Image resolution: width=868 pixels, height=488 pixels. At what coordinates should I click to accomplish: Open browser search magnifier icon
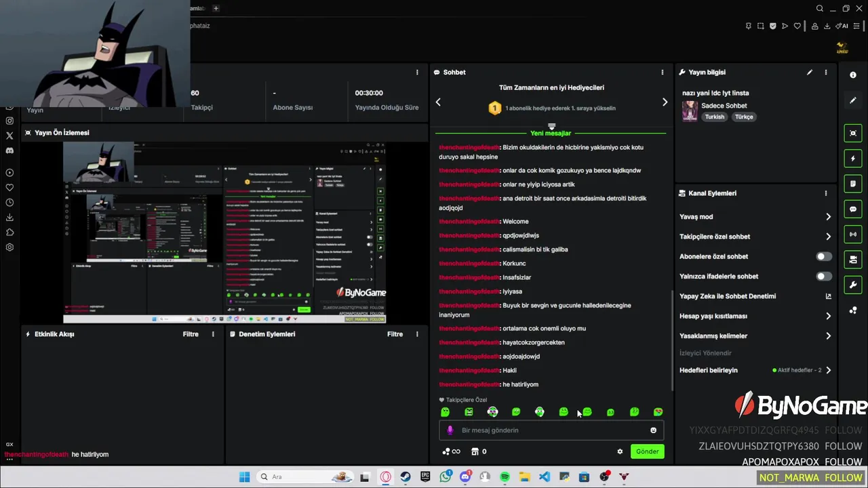point(820,8)
